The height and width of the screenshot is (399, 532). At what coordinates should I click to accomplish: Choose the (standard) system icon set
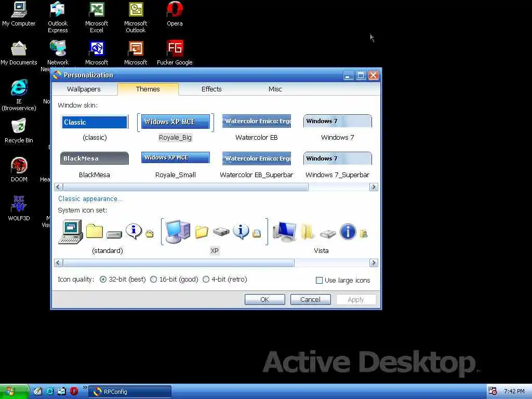107,236
